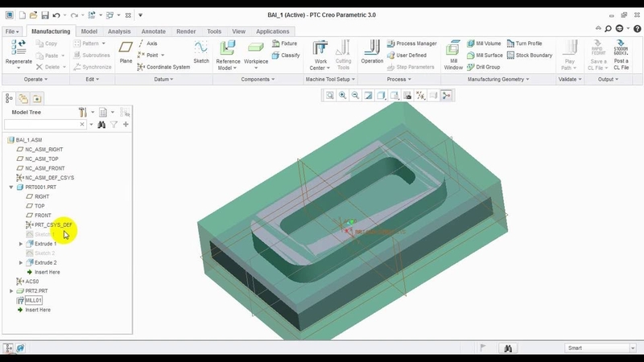Open the File menu
This screenshot has height=362, width=644.
point(12,31)
